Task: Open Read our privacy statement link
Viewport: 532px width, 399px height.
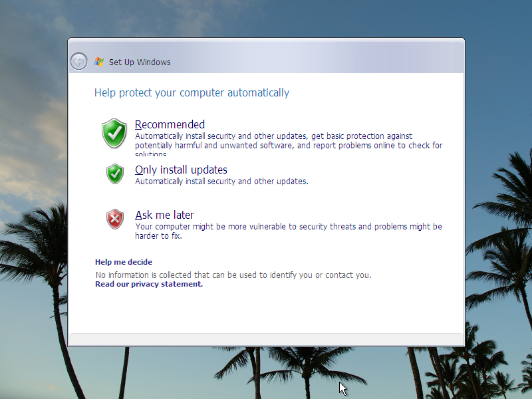Action: tap(148, 284)
